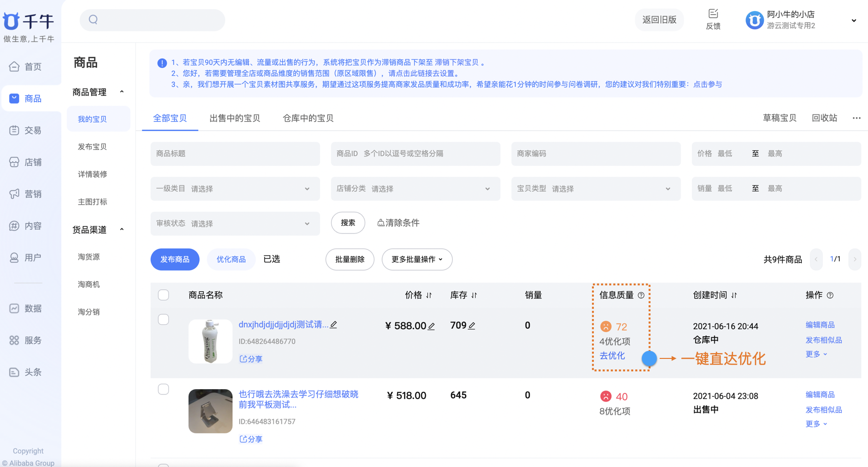Select 我的宝贝 in side menu
Screen dimensions: 868x467
tap(98, 119)
